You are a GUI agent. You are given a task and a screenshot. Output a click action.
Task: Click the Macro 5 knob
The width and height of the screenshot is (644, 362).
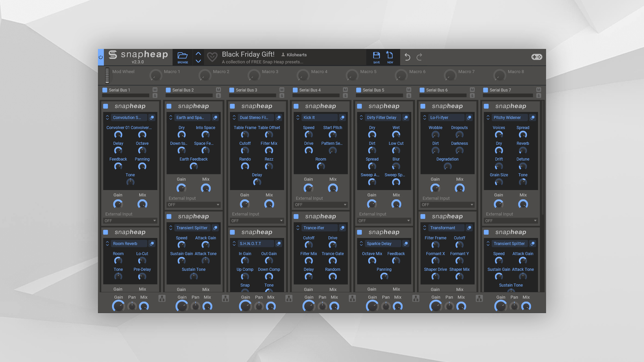pyautogui.click(x=352, y=75)
